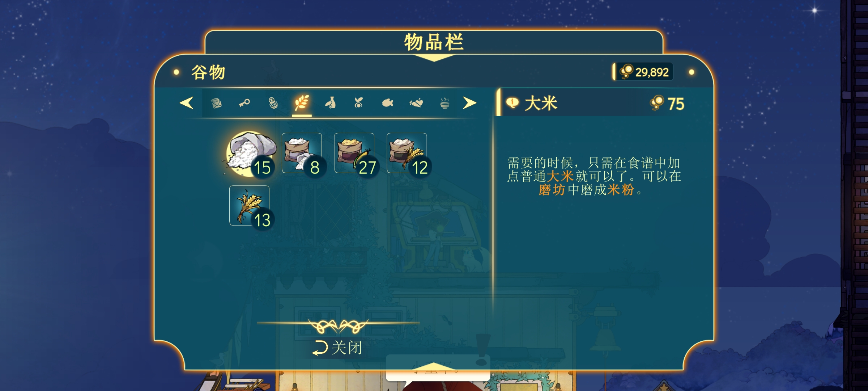Select the matryoshka doll category icon
The image size is (868, 391).
tap(273, 103)
